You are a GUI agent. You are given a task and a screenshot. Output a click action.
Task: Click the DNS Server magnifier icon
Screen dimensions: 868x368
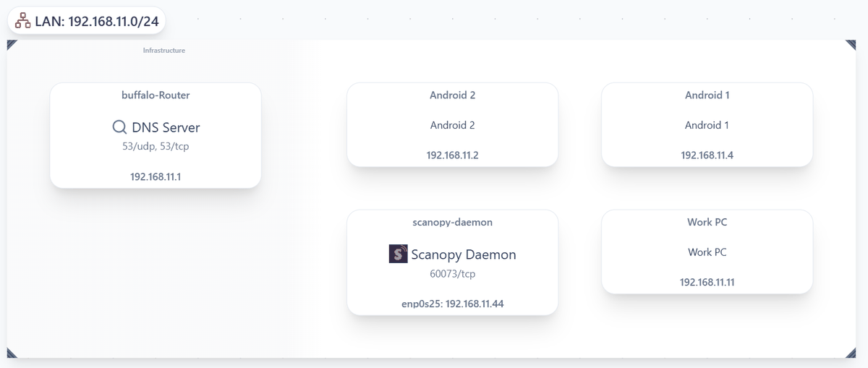pyautogui.click(x=119, y=127)
